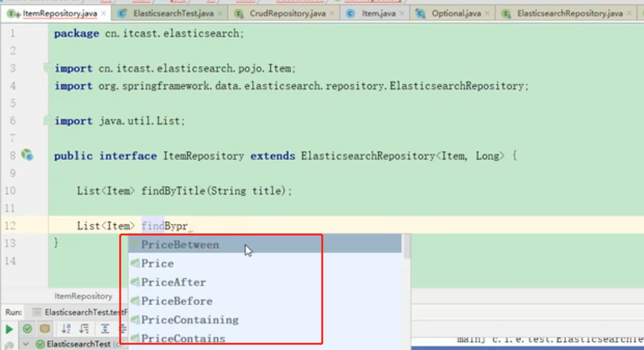Toggle Show Passed tests filter
644x350 pixels.
pos(27,329)
